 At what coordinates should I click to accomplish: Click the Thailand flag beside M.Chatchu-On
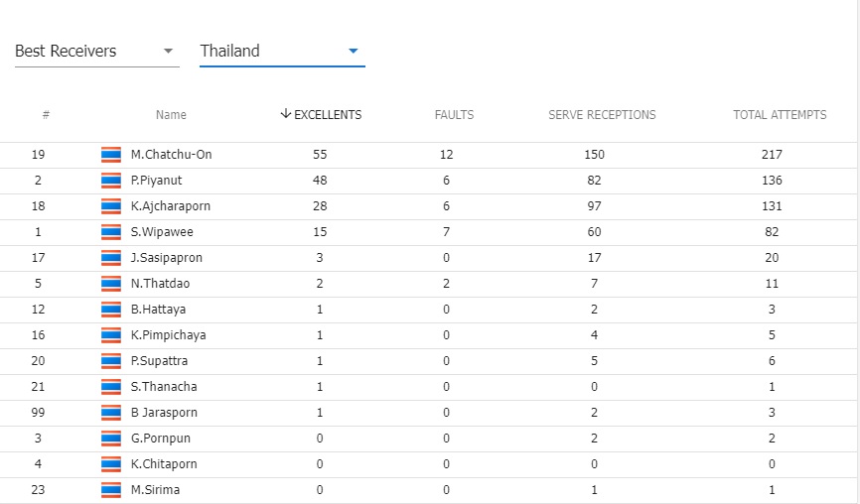click(111, 155)
